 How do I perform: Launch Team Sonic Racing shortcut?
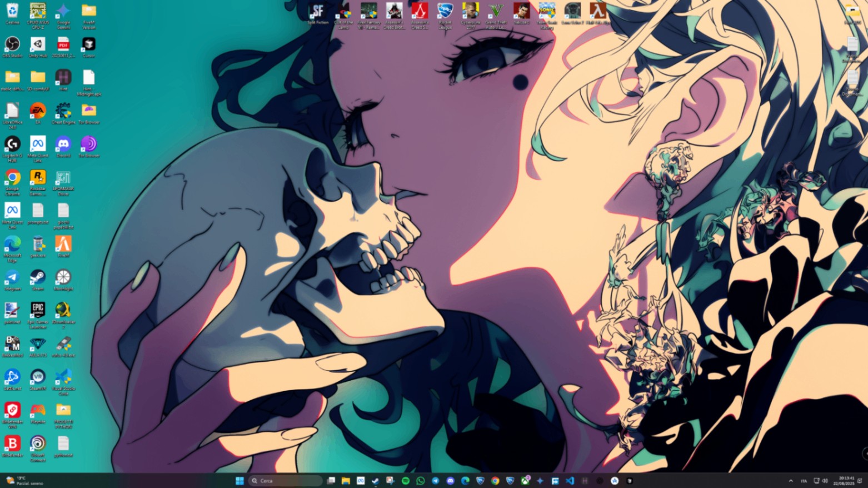[547, 16]
